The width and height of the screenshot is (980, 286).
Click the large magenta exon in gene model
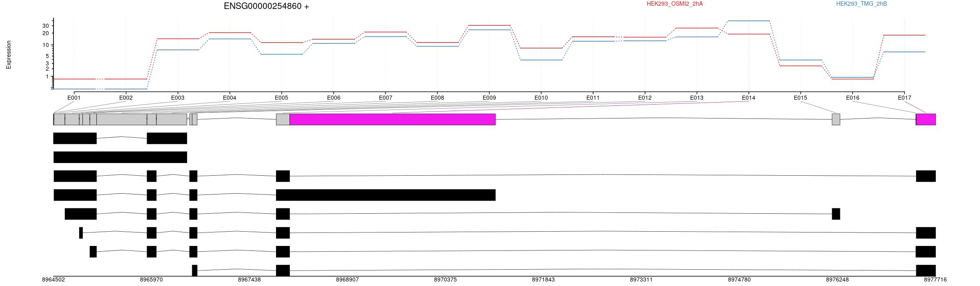pos(392,119)
